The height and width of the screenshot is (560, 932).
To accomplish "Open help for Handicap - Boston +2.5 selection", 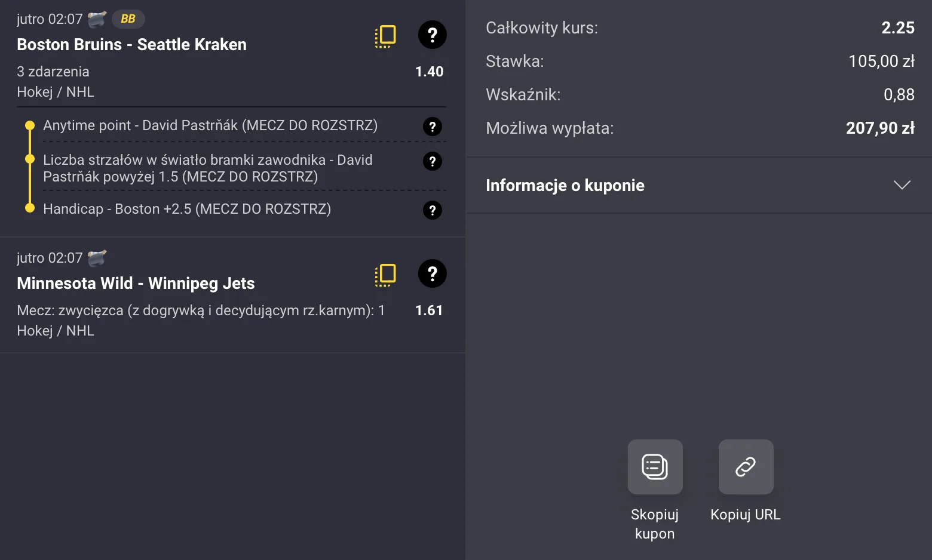I will 432,210.
